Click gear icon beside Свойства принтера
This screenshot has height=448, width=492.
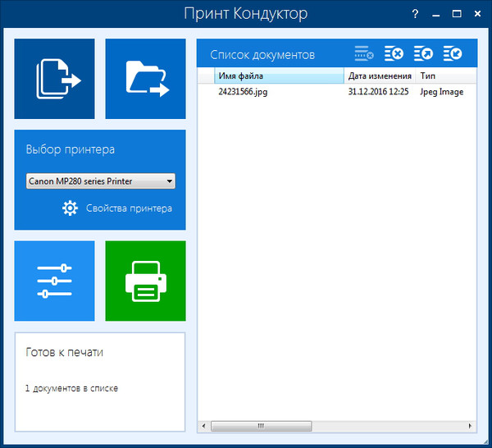click(71, 208)
